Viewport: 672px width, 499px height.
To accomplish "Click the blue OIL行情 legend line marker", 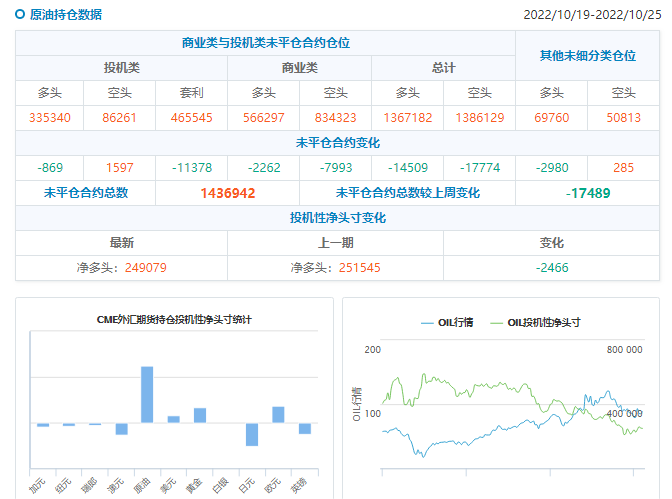I will coord(428,323).
